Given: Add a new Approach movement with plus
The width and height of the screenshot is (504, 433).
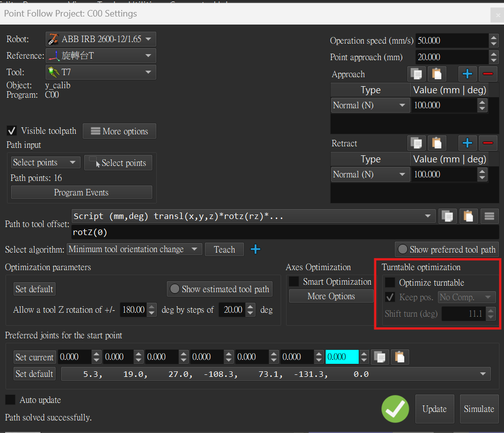Looking at the screenshot, I should (467, 74).
